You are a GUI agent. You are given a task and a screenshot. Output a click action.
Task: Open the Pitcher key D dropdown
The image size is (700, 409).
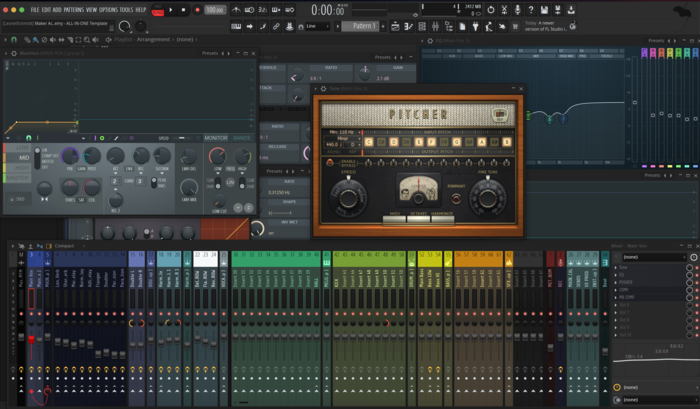point(354,145)
